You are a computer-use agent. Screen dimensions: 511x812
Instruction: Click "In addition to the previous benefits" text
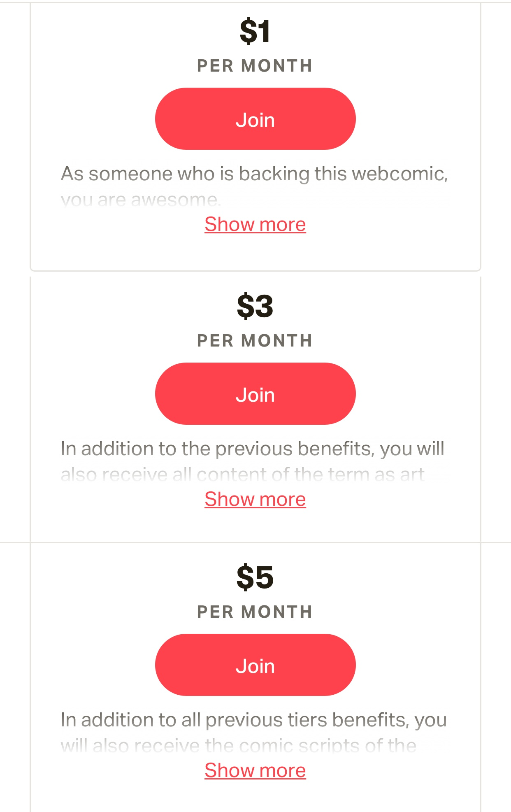tap(252, 449)
